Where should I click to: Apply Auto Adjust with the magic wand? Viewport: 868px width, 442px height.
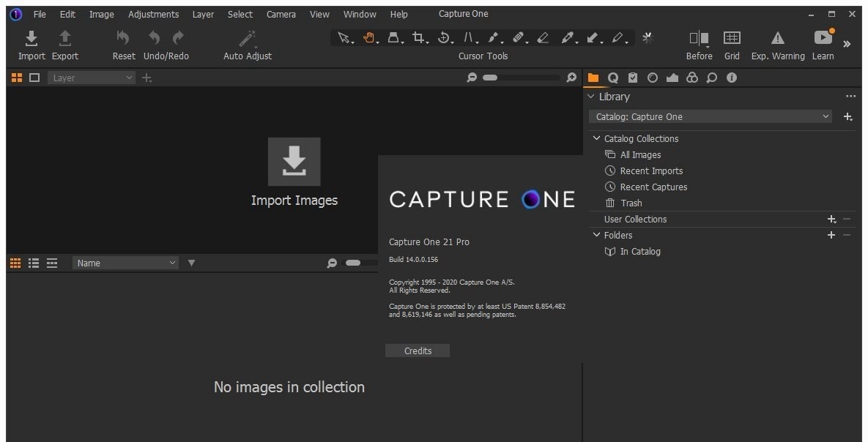(x=247, y=38)
